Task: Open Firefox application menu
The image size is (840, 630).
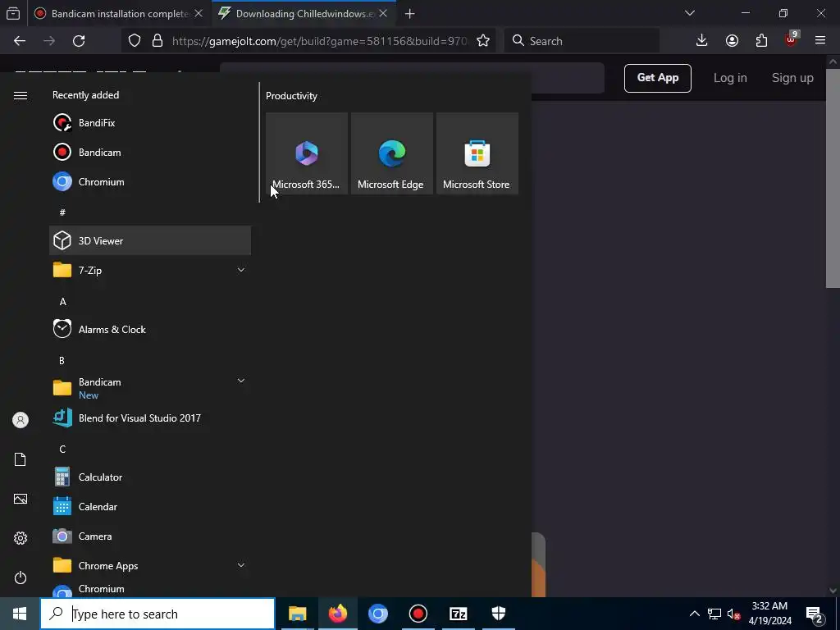Action: [820, 41]
